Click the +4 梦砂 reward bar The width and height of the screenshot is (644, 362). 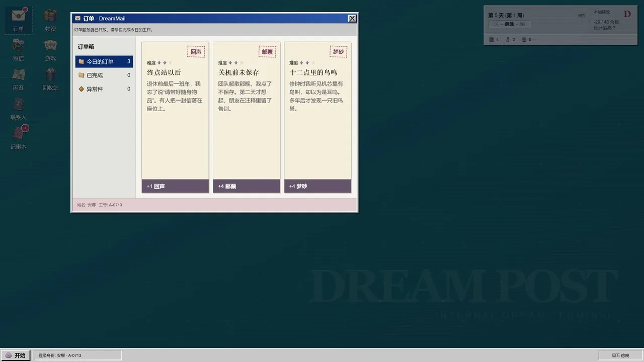coord(317,186)
